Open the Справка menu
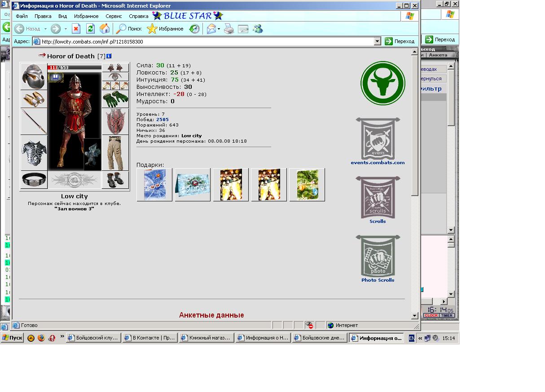 click(139, 16)
